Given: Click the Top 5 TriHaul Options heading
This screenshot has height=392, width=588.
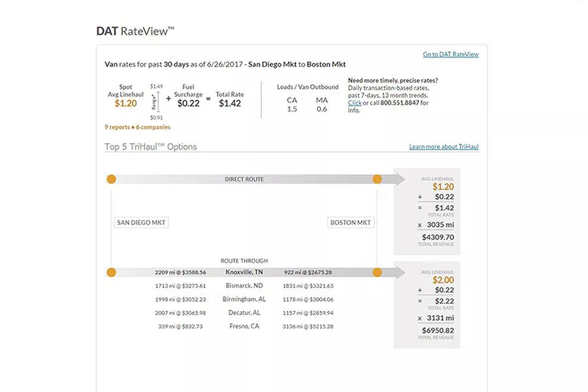Looking at the screenshot, I should 151,146.
